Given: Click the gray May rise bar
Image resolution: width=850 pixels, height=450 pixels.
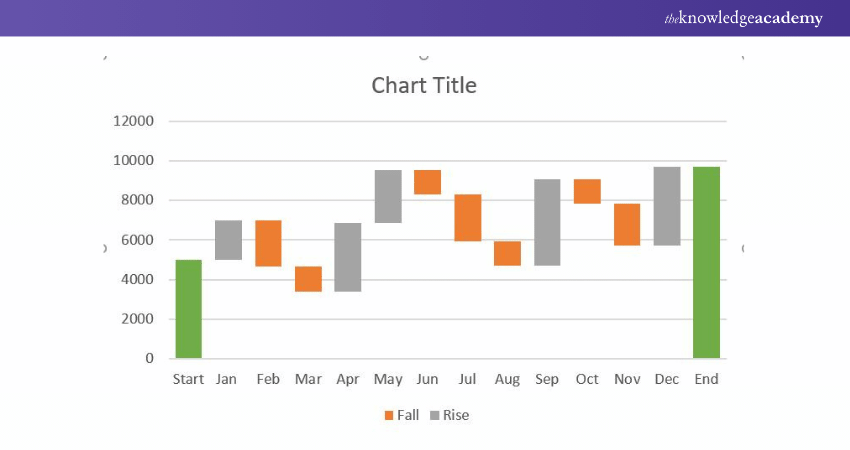Looking at the screenshot, I should coord(388,196).
